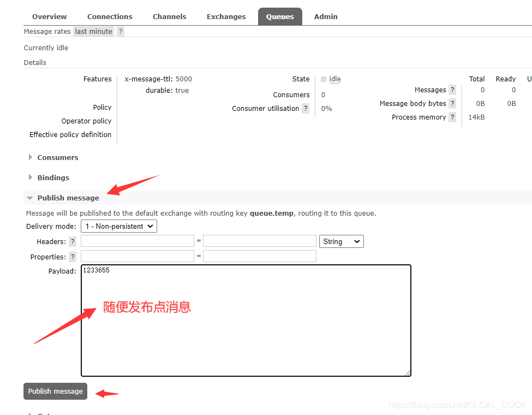Open help icon beside Headers label
532x415 pixels.
point(73,241)
